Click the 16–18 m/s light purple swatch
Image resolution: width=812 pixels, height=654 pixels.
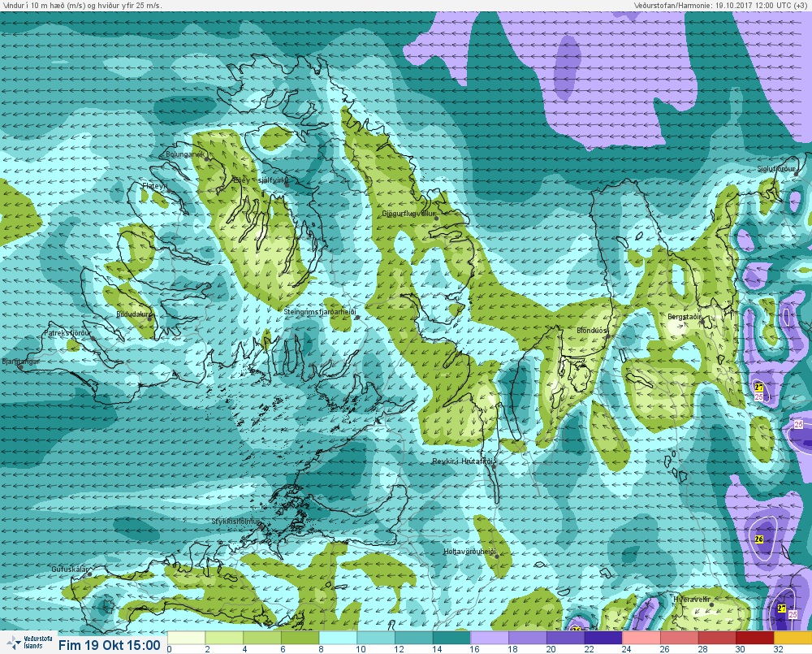tap(490, 638)
